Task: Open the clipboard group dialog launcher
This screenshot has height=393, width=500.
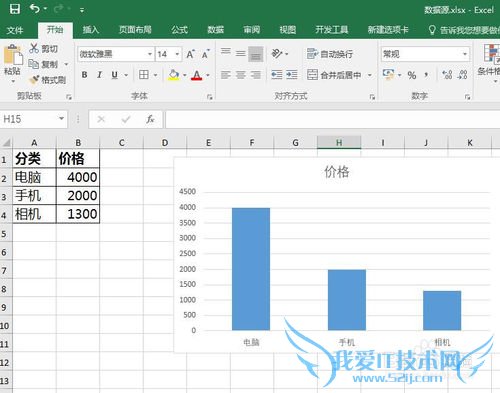Action: pos(69,97)
